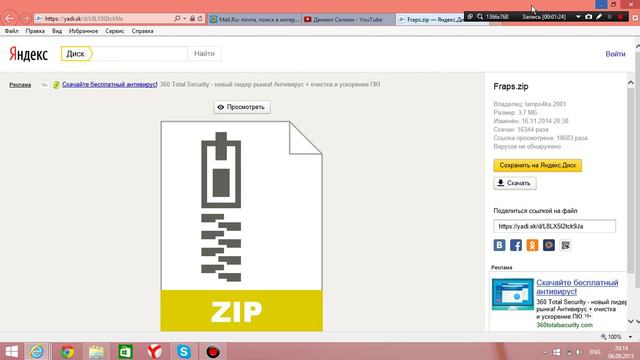Image resolution: width=640 pixels, height=360 pixels.
Task: Refresh the page with the reload icon
Action: coord(200,19)
